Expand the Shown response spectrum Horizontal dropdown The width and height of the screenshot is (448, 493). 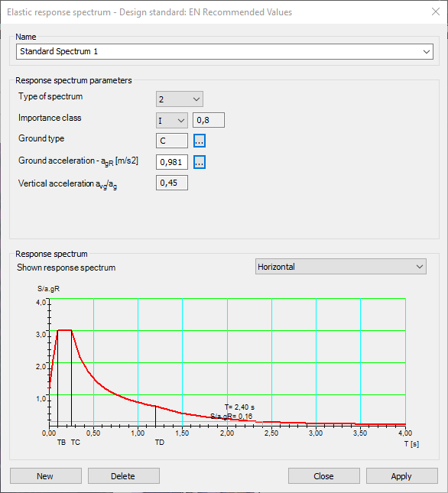click(x=341, y=267)
